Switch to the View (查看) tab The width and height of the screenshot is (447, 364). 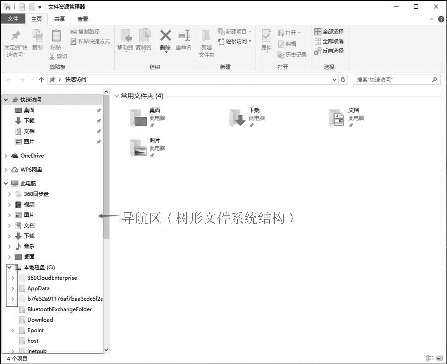(x=83, y=19)
